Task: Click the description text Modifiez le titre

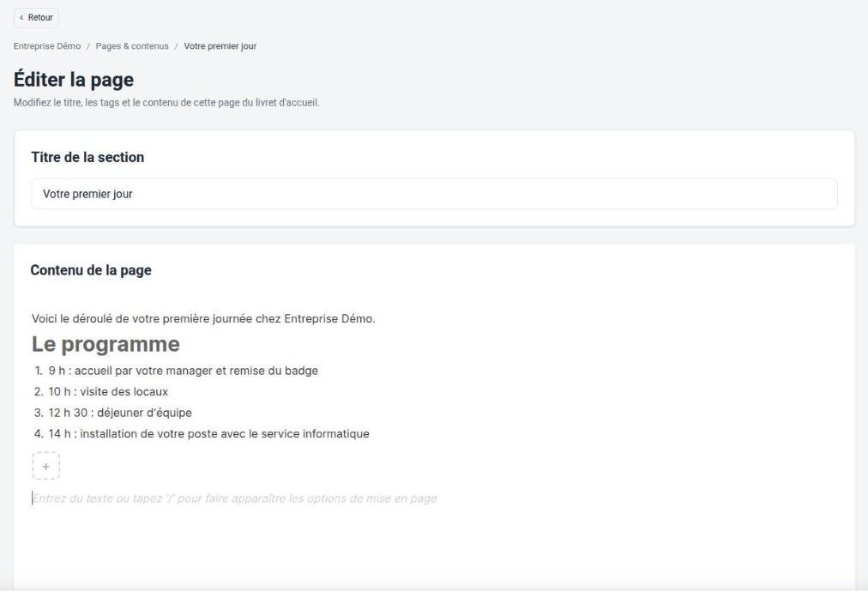Action: 166,102
